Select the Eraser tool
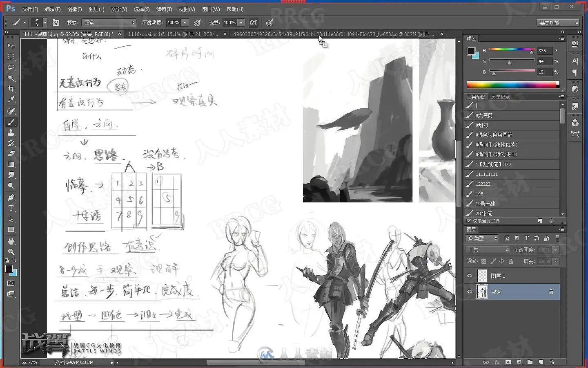Screen dimensions: 588x368 11,154
